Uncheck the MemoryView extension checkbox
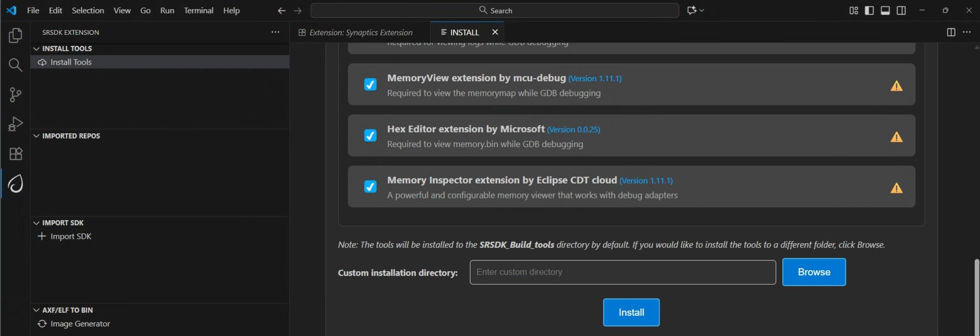The height and width of the screenshot is (336, 980). point(370,84)
